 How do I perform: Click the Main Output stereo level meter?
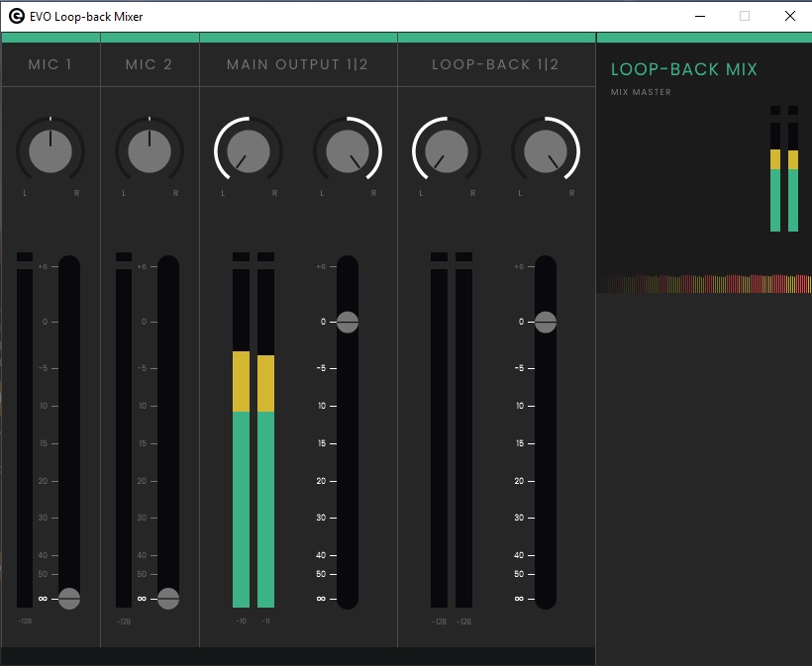click(x=254, y=430)
